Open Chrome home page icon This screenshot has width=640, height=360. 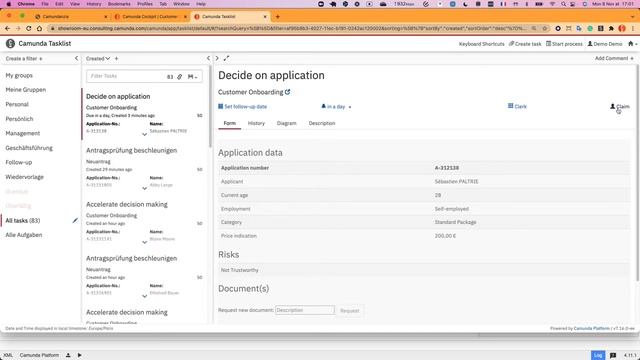39,28
